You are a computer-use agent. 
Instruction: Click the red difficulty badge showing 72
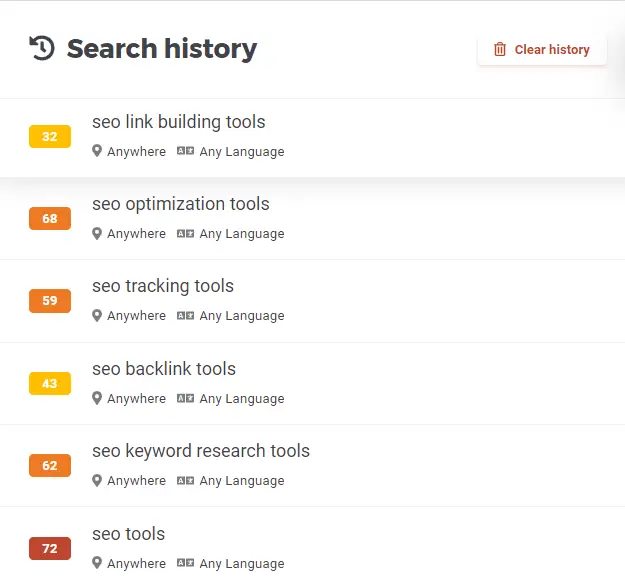point(50,549)
